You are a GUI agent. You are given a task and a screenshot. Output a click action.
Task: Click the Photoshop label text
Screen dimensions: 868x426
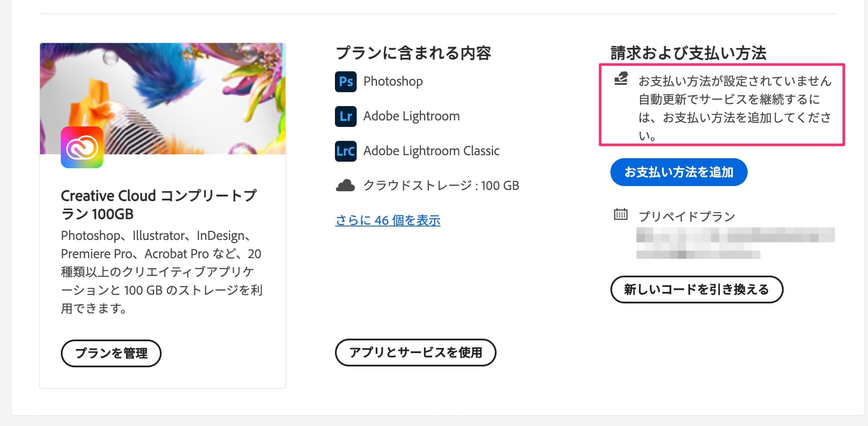[393, 81]
